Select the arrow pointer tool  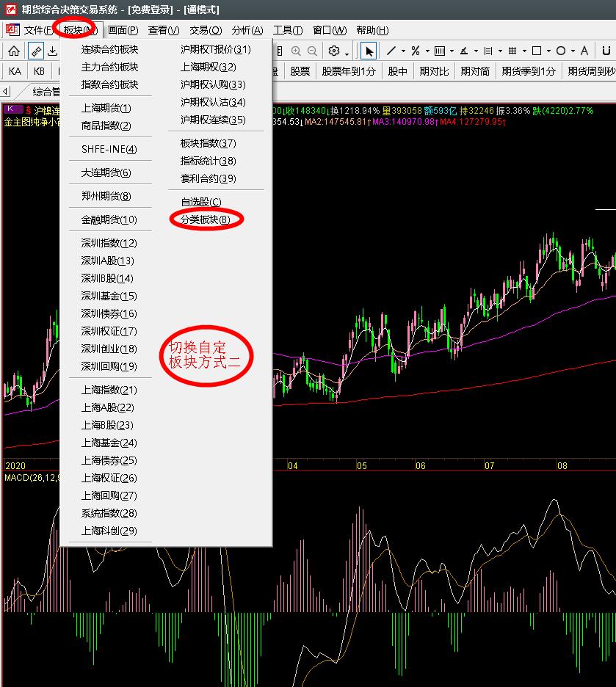pos(369,51)
